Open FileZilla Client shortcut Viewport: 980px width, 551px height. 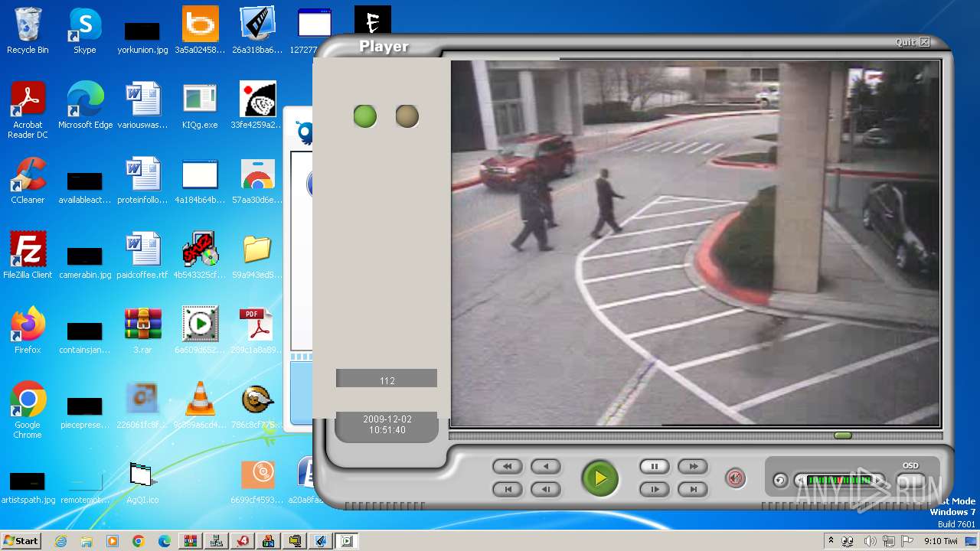click(28, 256)
